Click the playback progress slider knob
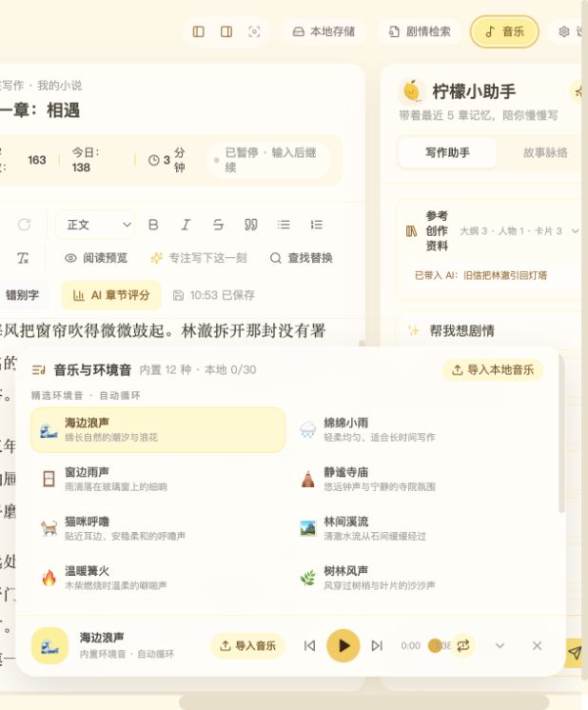Image resolution: width=588 pixels, height=710 pixels. pos(435,645)
